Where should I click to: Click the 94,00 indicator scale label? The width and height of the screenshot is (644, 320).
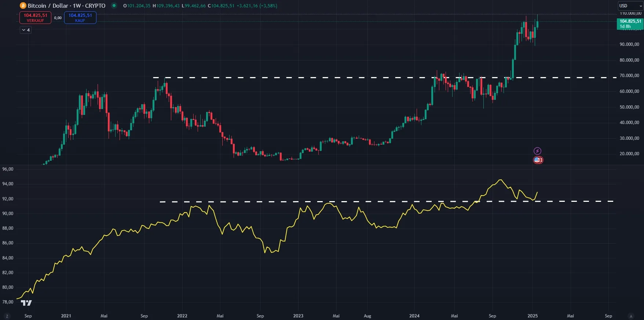pyautogui.click(x=8, y=184)
